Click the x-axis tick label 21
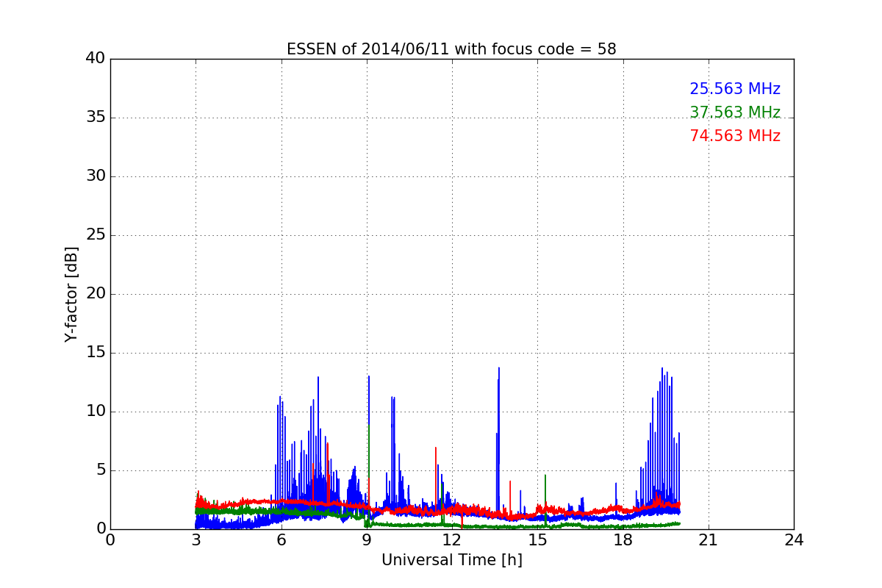Image resolution: width=882 pixels, height=588 pixels. (x=708, y=540)
